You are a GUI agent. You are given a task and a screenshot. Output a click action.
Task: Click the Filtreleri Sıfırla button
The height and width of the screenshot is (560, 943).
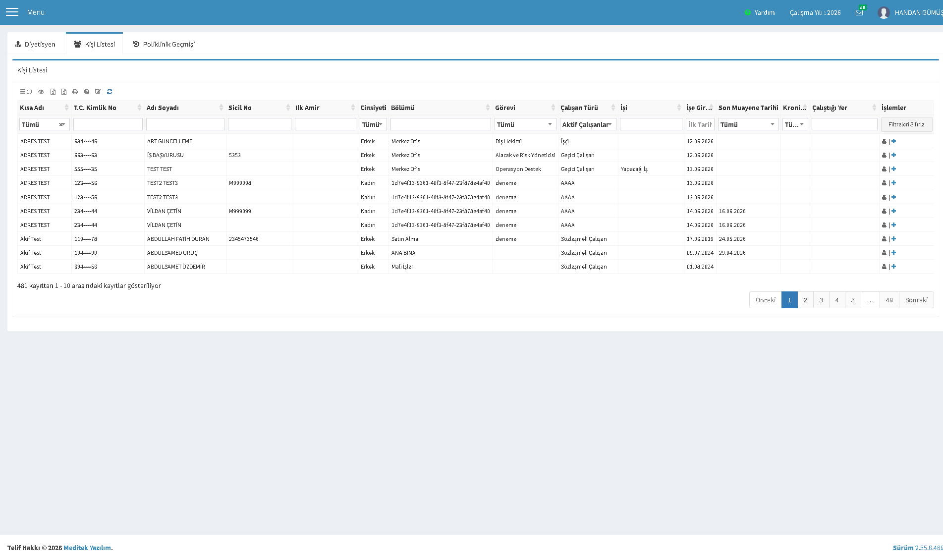pos(906,124)
